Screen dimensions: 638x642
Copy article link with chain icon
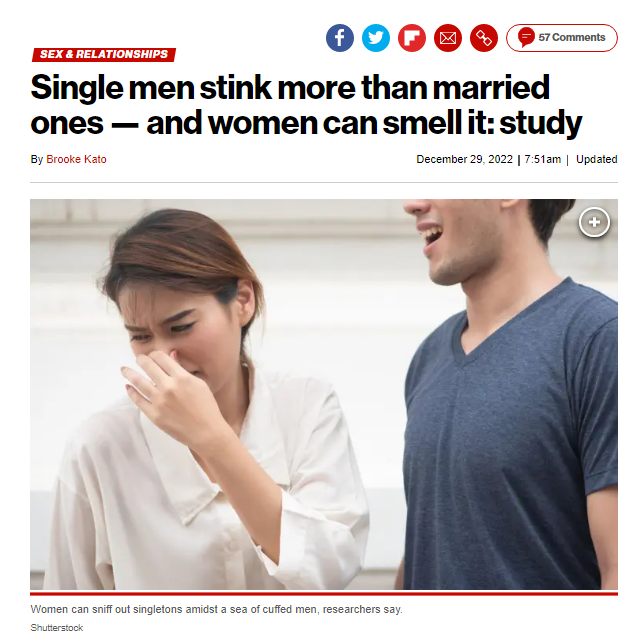pos(484,38)
